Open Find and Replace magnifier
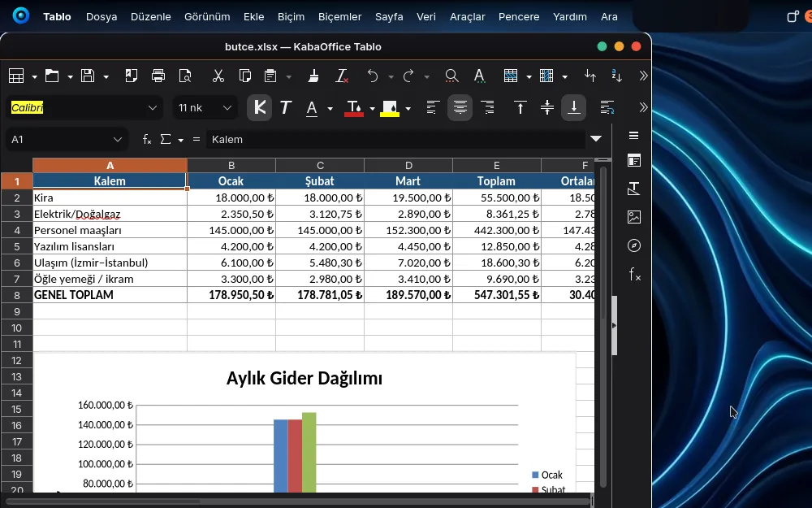 click(x=451, y=76)
